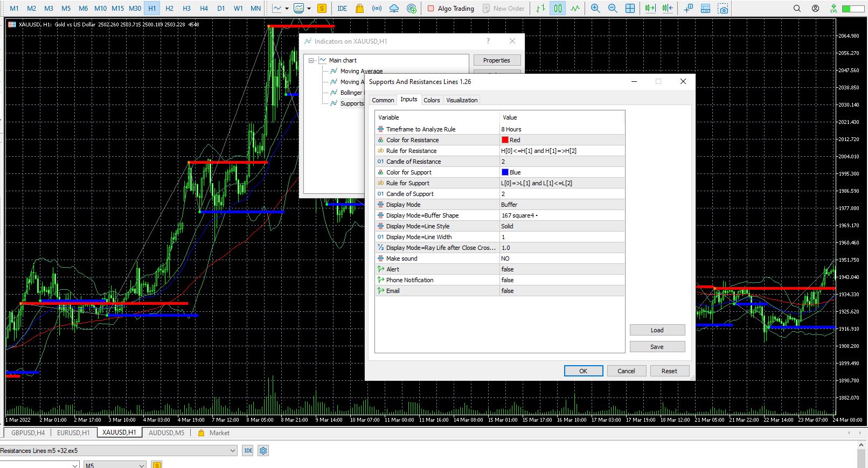The image size is (868, 468).
Task: Click Save button
Action: [657, 347]
